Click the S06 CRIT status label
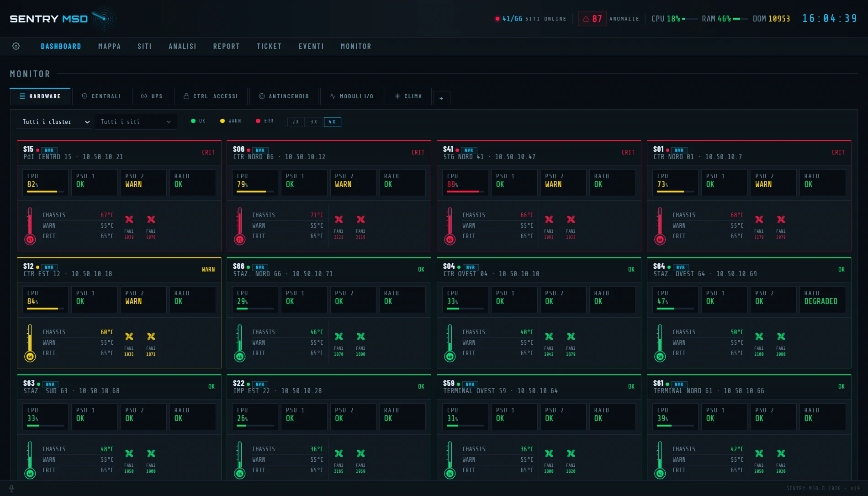Image resolution: width=868 pixels, height=496 pixels. point(418,152)
